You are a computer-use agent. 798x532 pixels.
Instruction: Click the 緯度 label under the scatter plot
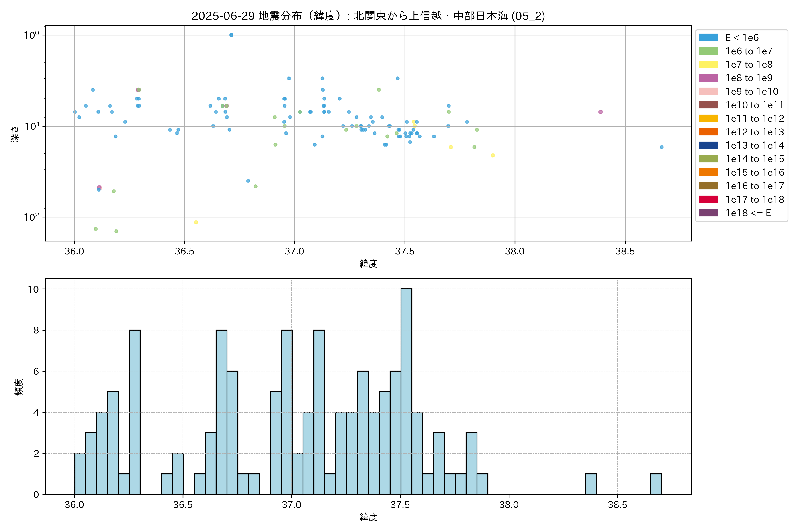click(x=368, y=264)
